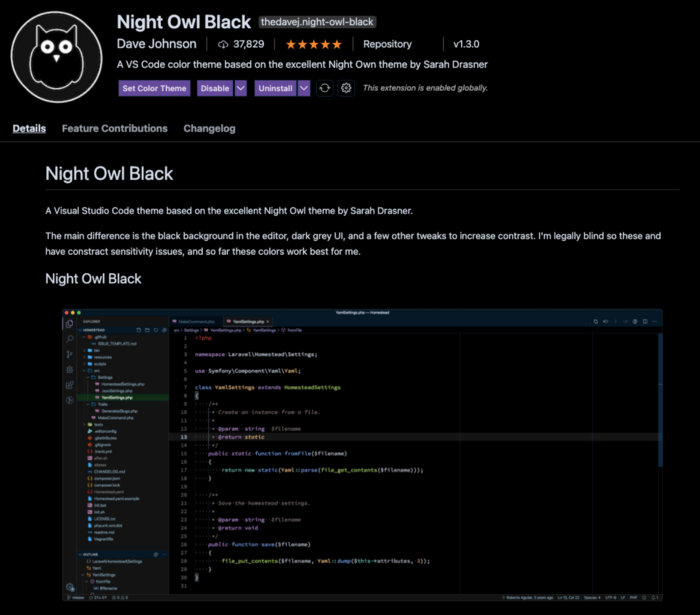Click the five-star rating

[x=314, y=44]
